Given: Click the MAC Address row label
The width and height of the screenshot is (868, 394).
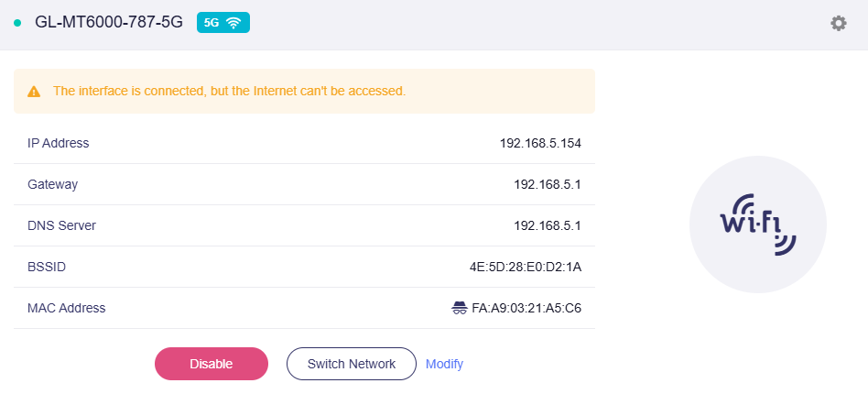Looking at the screenshot, I should click(x=67, y=308).
